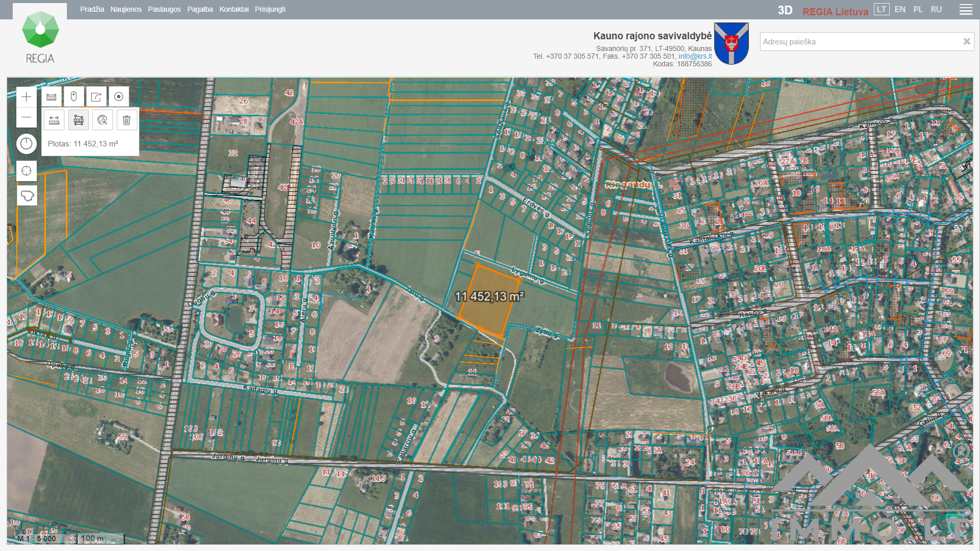980x551 pixels.
Task: Zoom in on the map
Action: [x=27, y=97]
